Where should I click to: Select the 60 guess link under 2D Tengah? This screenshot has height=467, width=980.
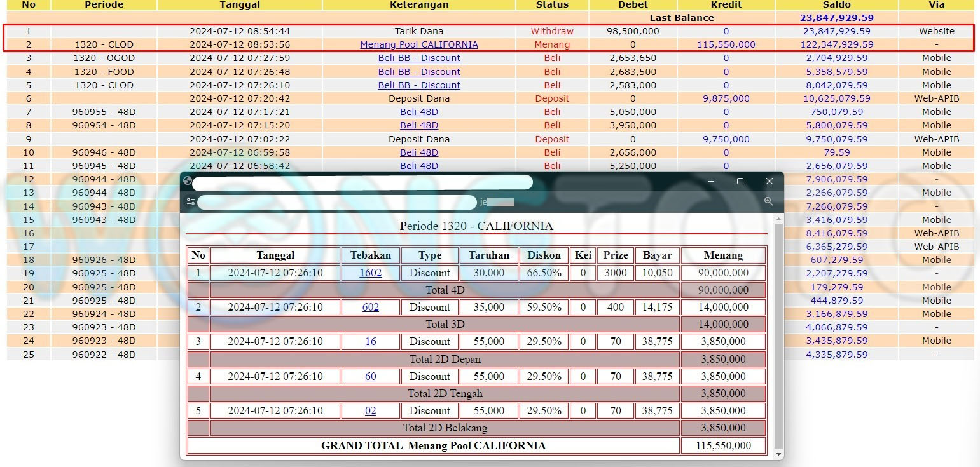370,376
